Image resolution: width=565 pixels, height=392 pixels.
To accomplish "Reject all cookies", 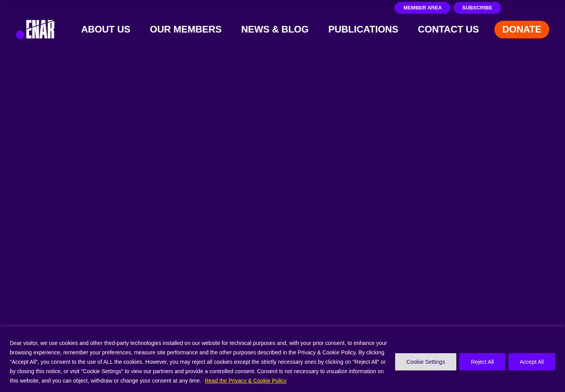I will (482, 362).
